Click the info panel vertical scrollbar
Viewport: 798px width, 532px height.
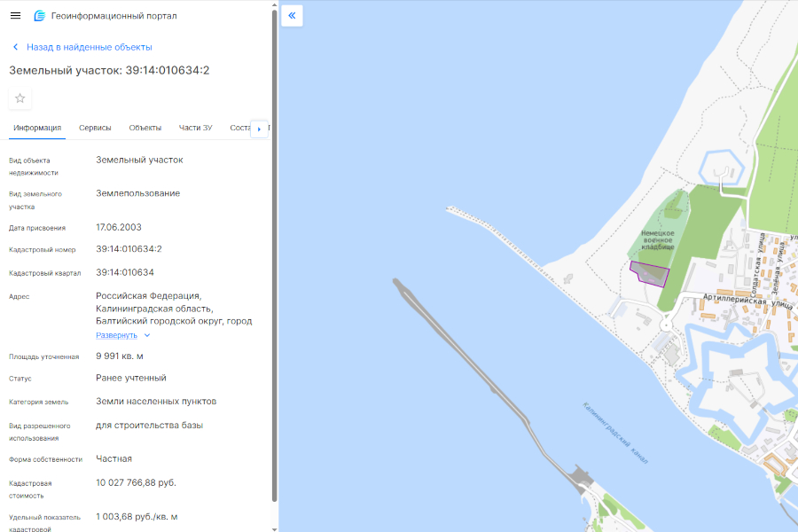click(274, 266)
